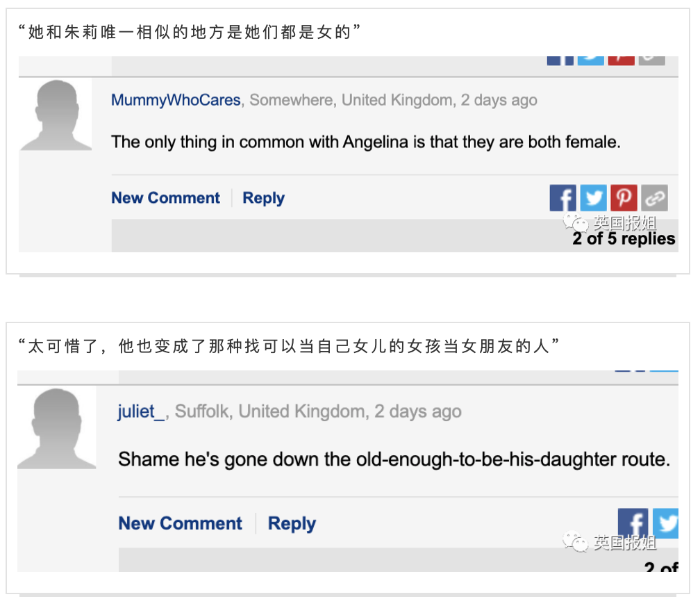This screenshot has height=606, width=700.
Task: Reply to the juliet_ comment
Action: click(292, 523)
